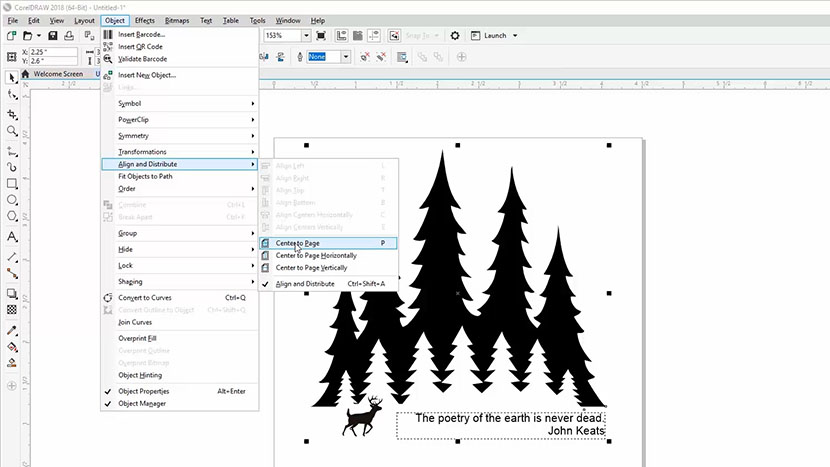Toggle the Object Properties checkmark item
Image resolution: width=830 pixels, height=467 pixels.
pyautogui.click(x=143, y=391)
